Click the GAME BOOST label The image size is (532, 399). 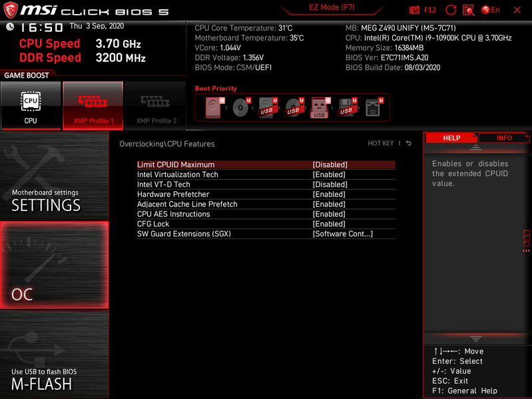(x=27, y=75)
